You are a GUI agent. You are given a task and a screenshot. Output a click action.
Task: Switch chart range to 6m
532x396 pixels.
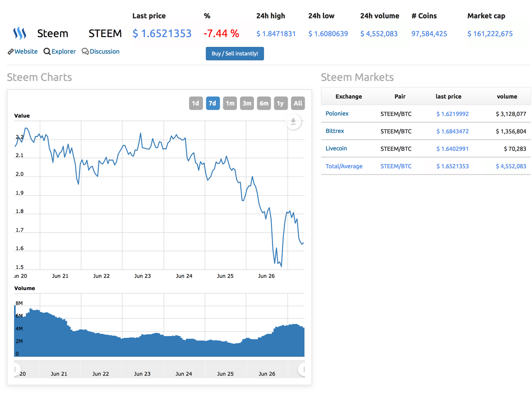[264, 103]
